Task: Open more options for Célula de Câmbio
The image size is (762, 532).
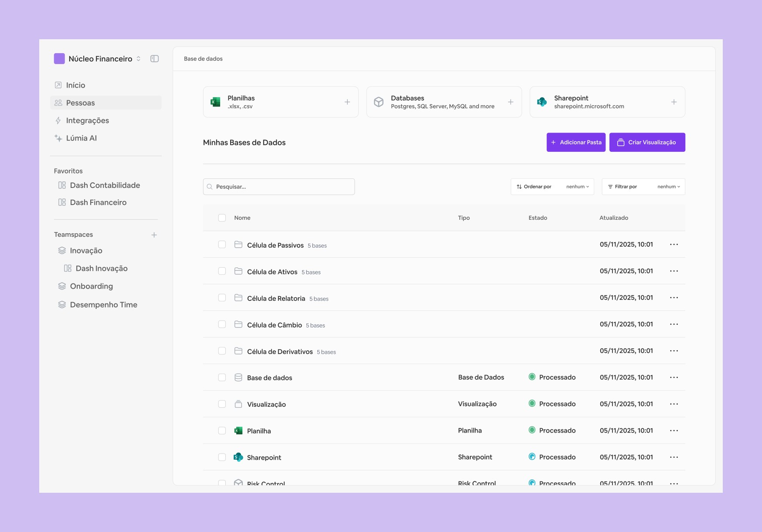Action: [674, 324]
